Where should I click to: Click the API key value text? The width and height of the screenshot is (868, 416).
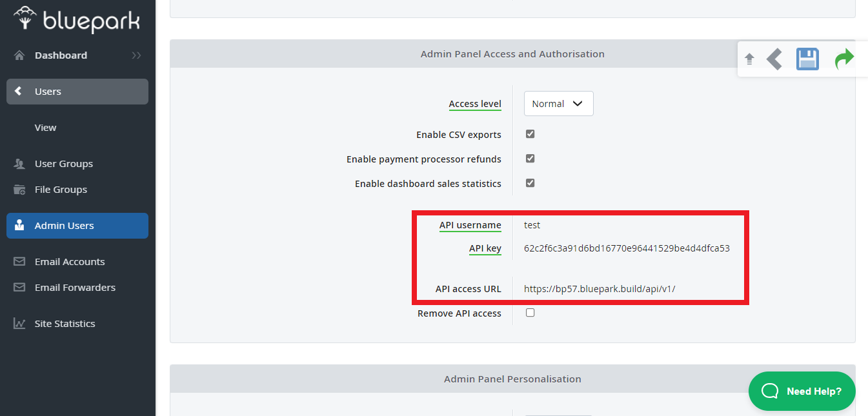tap(626, 248)
